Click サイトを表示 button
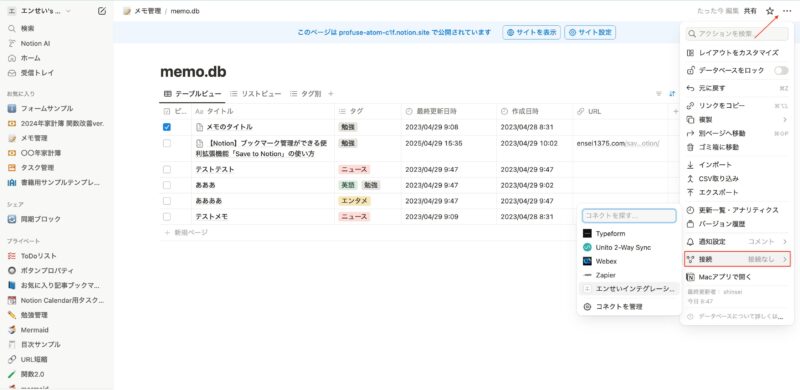The image size is (800, 390). coord(531,32)
